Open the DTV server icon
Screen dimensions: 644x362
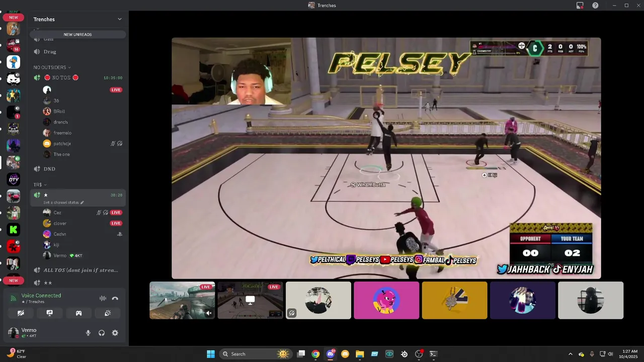pos(13,179)
